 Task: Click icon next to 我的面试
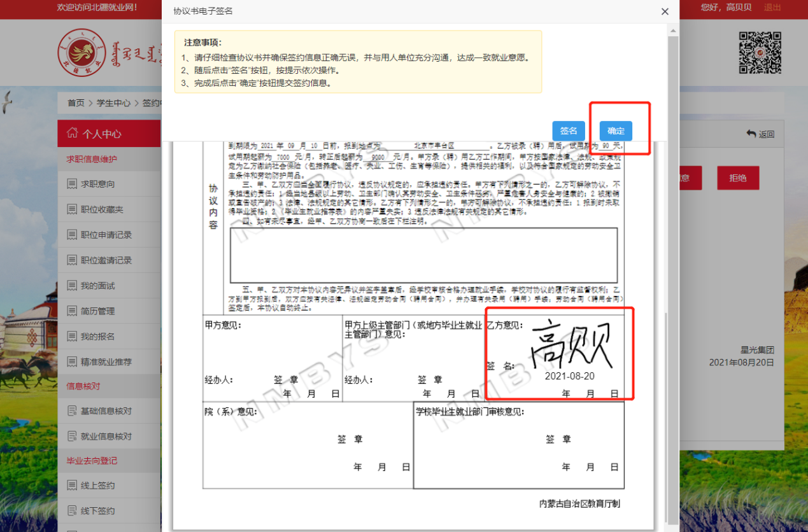click(x=71, y=286)
